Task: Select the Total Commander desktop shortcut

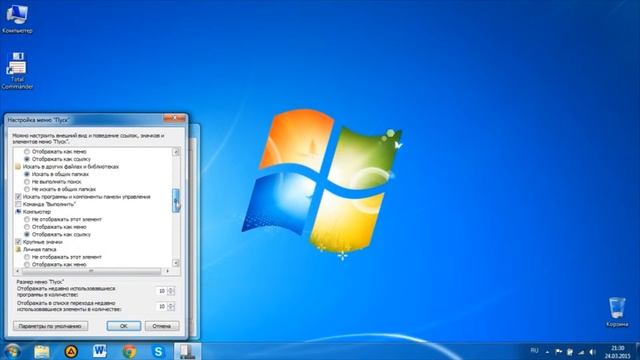Action: coord(17,70)
